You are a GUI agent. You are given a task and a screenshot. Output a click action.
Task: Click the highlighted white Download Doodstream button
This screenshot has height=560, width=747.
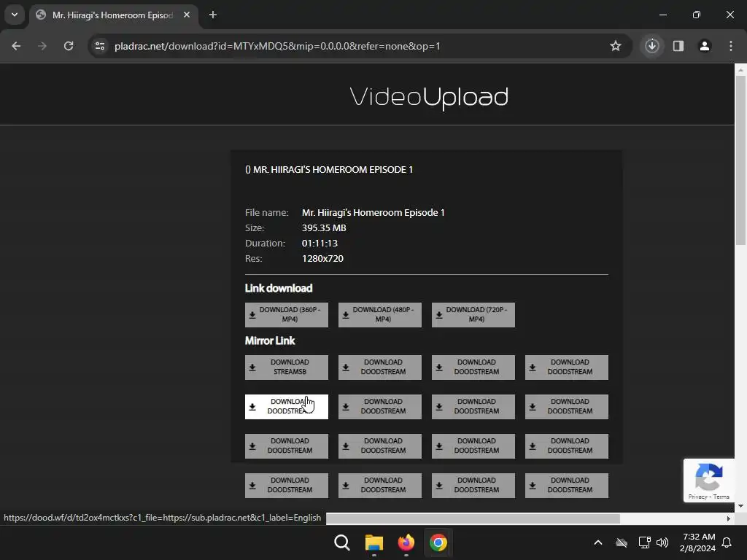(286, 407)
